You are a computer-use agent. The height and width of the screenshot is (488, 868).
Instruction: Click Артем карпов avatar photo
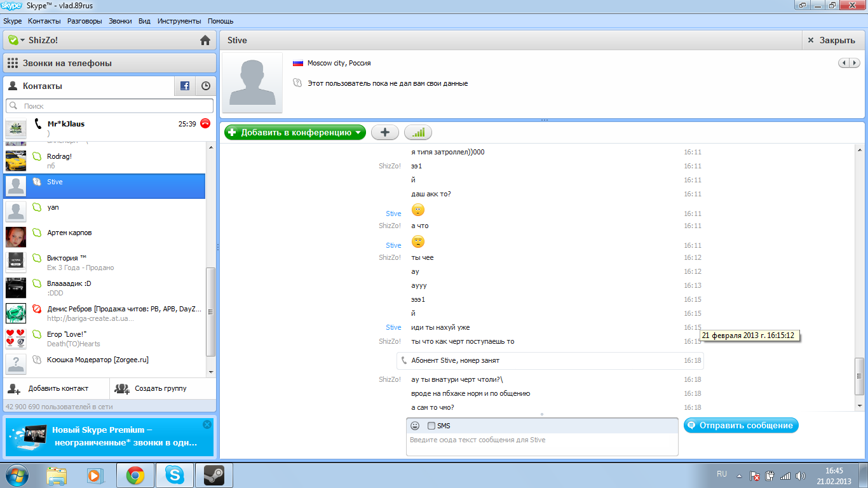click(x=16, y=237)
